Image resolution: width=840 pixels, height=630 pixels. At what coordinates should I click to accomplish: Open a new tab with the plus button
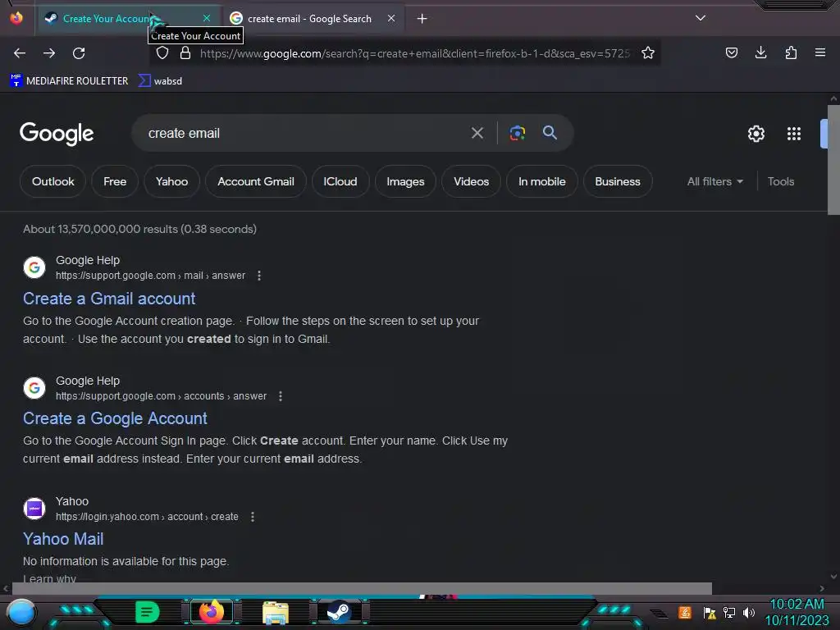[422, 19]
